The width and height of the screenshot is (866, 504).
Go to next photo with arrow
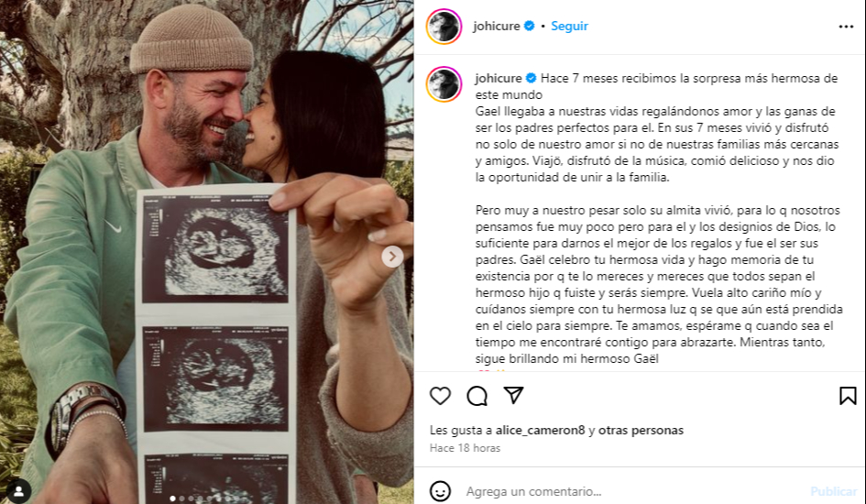(392, 257)
